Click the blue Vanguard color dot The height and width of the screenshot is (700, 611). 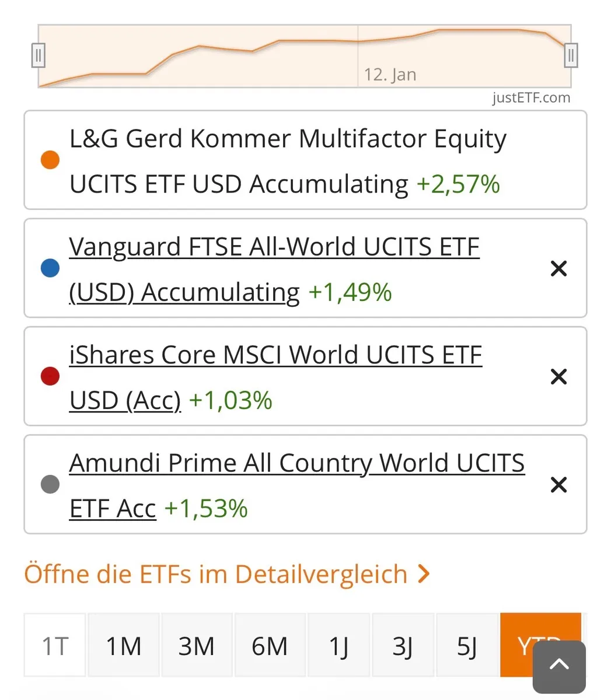point(50,268)
